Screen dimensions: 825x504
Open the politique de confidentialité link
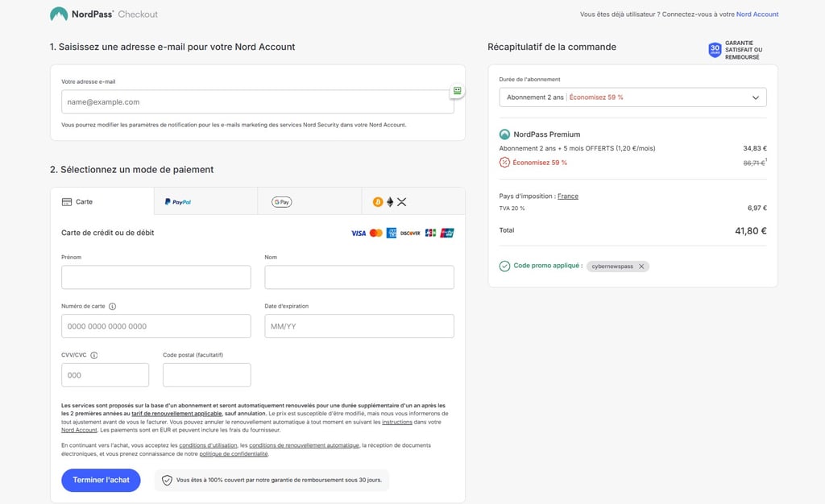pyautogui.click(x=234, y=453)
